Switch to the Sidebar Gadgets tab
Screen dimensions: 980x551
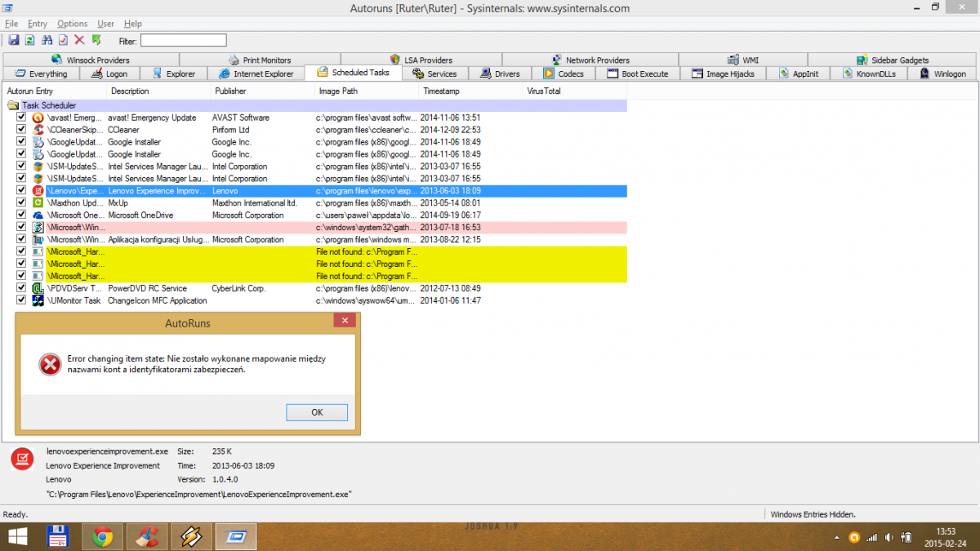893,60
